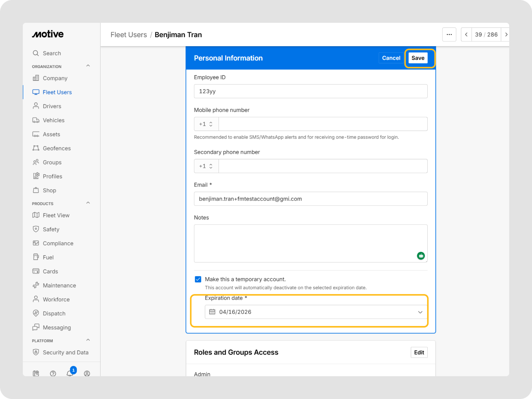Cancel editing Personal Information

pos(391,58)
